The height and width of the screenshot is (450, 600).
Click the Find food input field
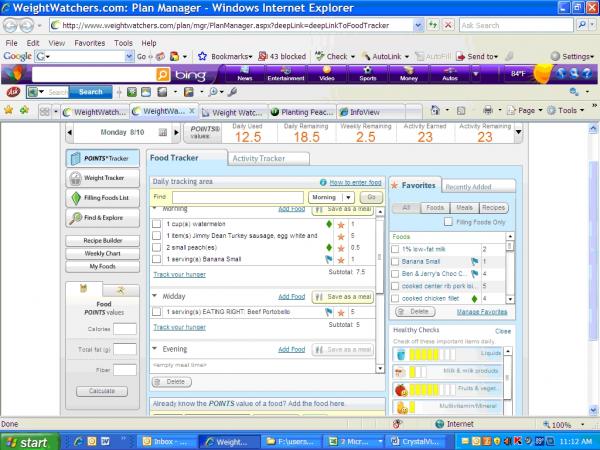pyautogui.click(x=238, y=197)
